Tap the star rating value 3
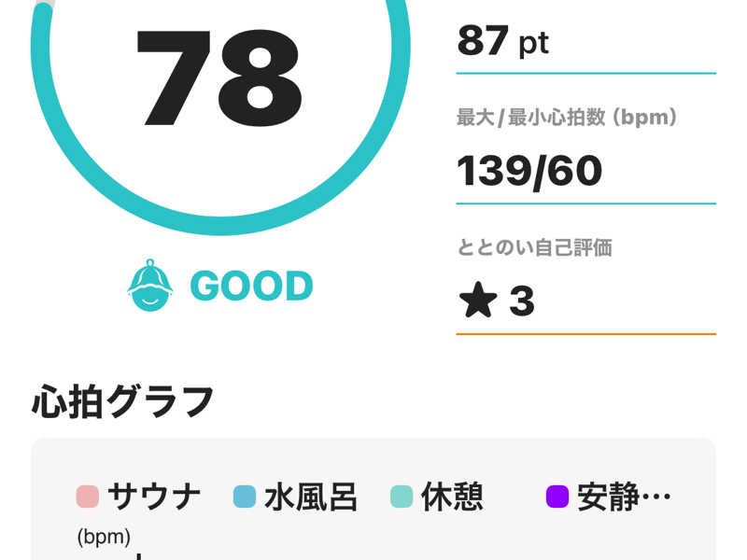Viewport: 747px width, 560px height. (522, 301)
